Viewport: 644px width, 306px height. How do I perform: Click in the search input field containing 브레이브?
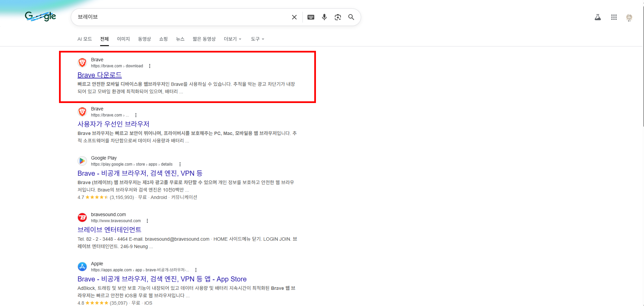(x=182, y=17)
